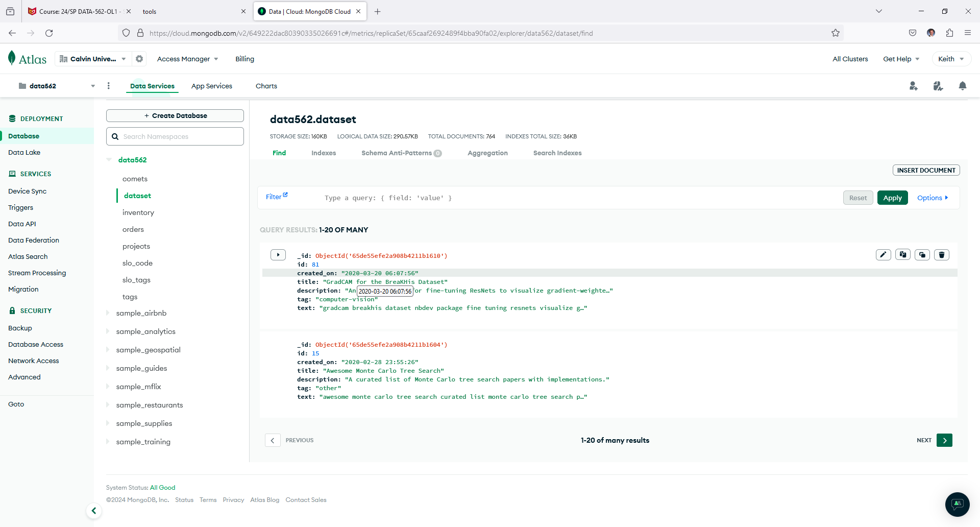Expand the query Options panel
The image size is (980, 527).
tap(932, 198)
